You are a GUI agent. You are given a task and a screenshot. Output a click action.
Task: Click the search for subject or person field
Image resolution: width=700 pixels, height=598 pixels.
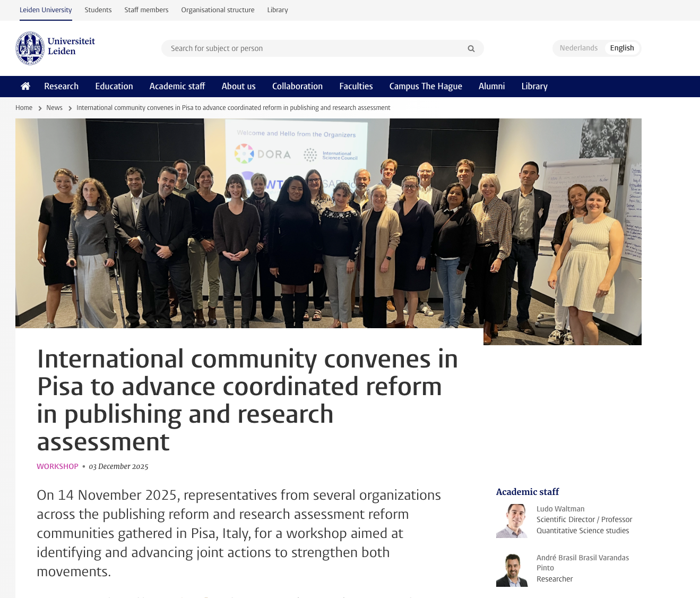313,48
